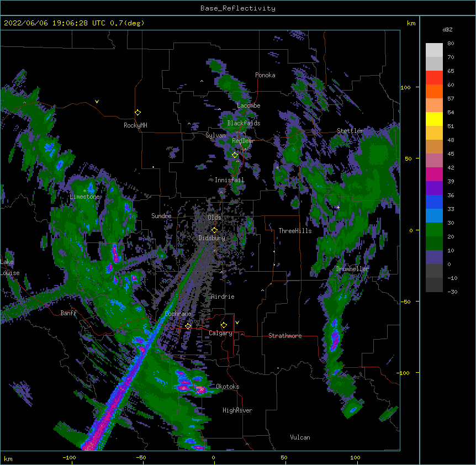Select the light gray 80 dBZ swatch

(x=434, y=50)
